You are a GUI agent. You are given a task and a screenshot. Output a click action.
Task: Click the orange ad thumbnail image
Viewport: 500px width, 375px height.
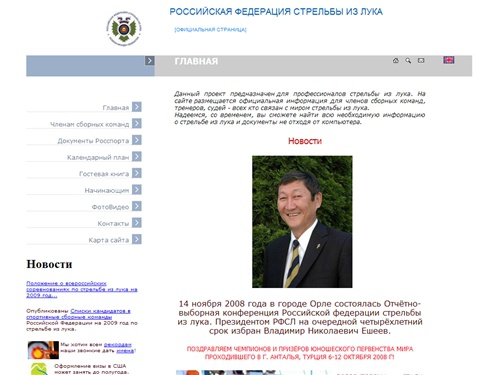[43, 350]
